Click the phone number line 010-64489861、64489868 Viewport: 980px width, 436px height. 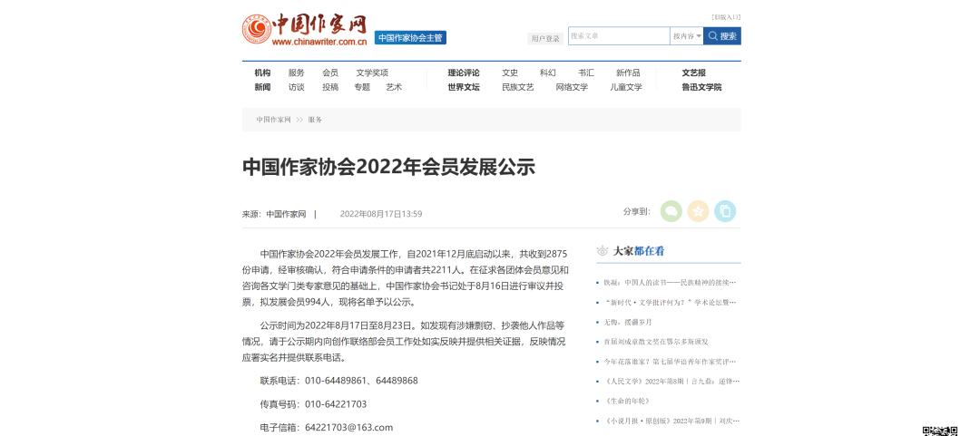(361, 381)
